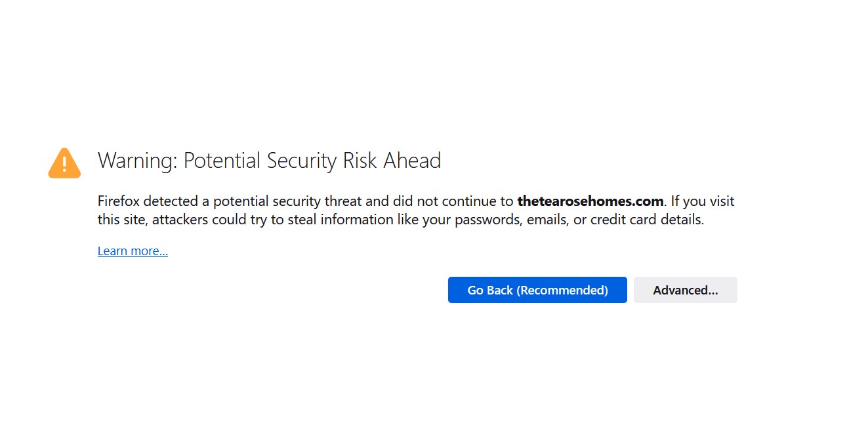Click the word "attackers" in the description
Viewport: 868px width, 444px height.
[x=182, y=220]
